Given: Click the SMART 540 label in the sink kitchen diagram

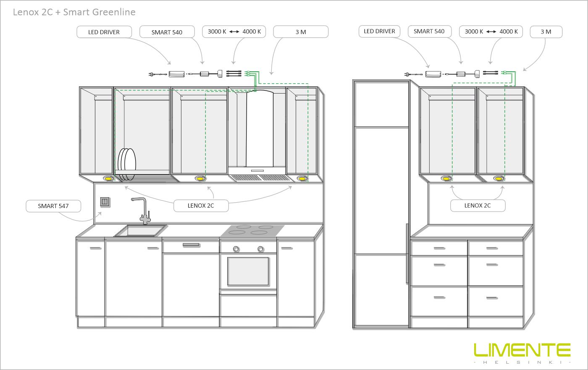Looking at the screenshot, I should click(x=167, y=32).
